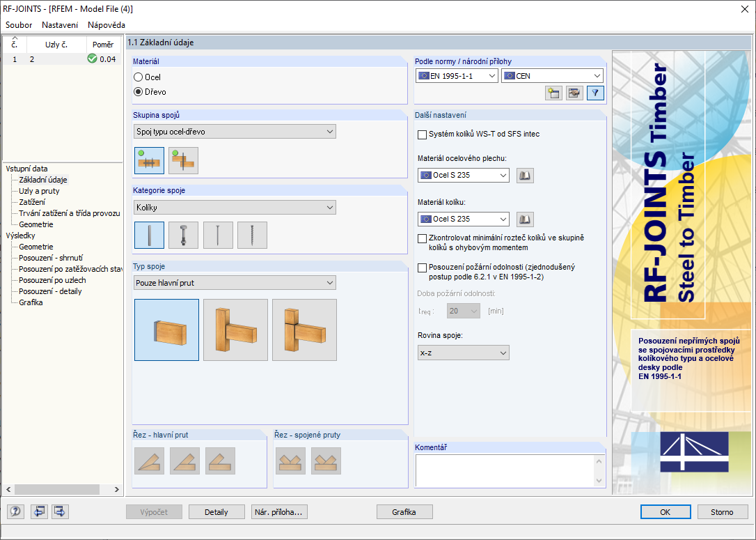The height and width of the screenshot is (540, 756).
Task: Open Kategorie spoje dropdown Kolíky
Action: [235, 208]
